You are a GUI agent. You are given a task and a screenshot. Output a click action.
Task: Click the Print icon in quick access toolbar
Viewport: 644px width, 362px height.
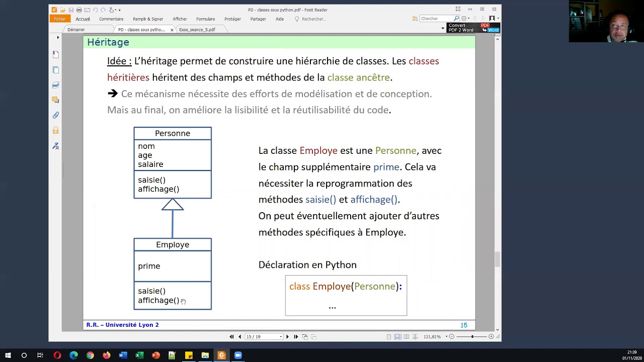(79, 10)
